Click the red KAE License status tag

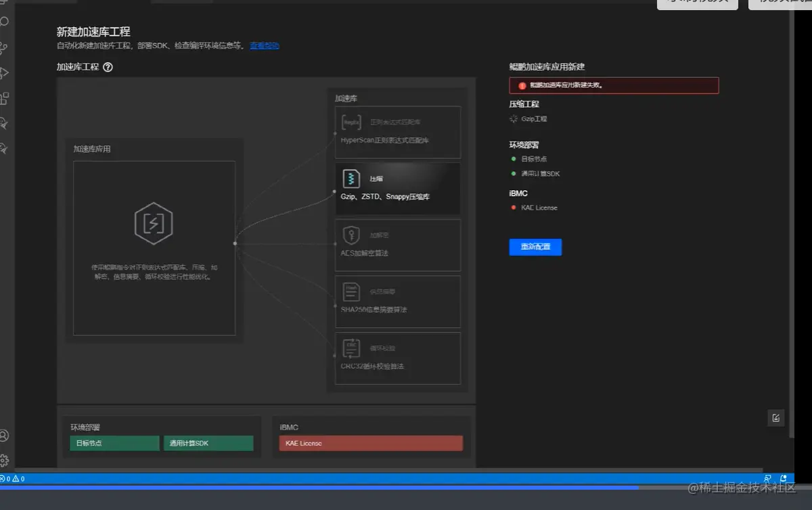(371, 443)
